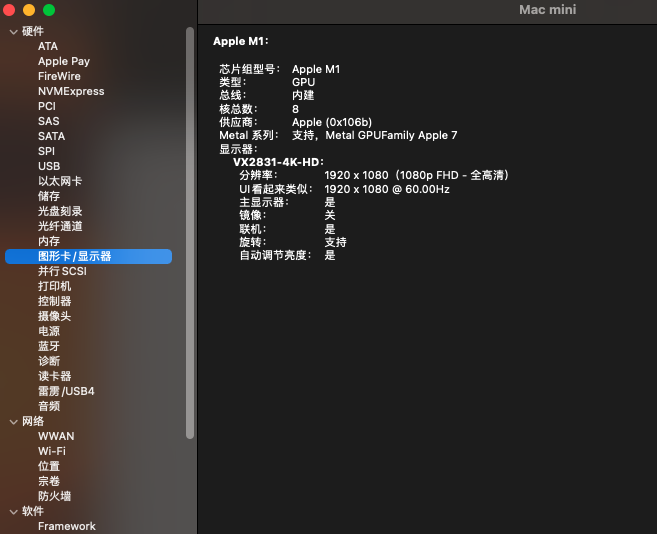This screenshot has height=534, width=657.
Task: Open SAS hardware info
Action: point(49,121)
